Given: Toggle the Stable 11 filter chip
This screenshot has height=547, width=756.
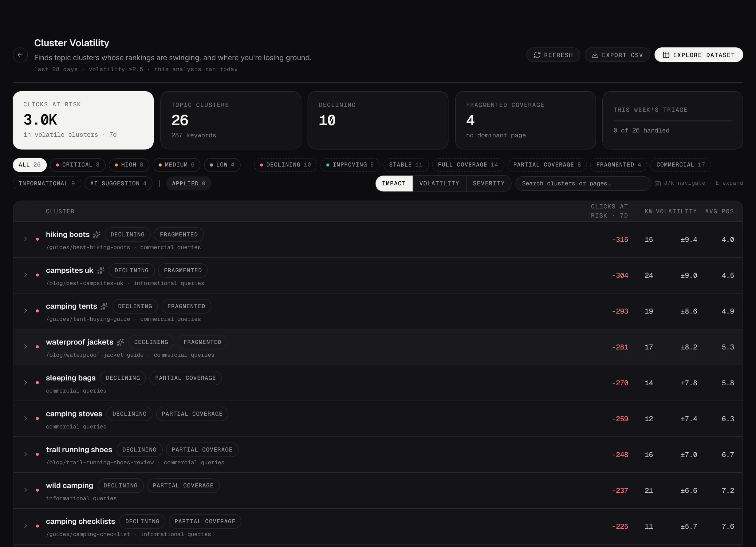Looking at the screenshot, I should pos(406,165).
